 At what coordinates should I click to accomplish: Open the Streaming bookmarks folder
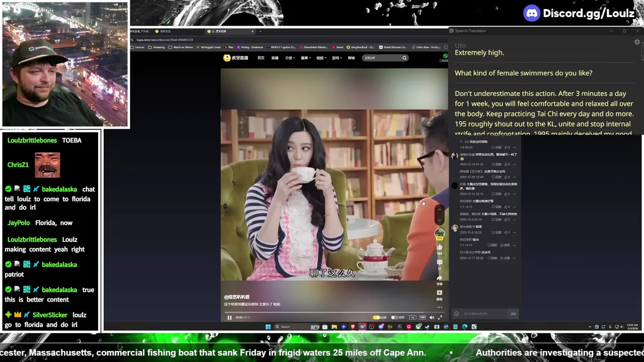pyautogui.click(x=156, y=47)
